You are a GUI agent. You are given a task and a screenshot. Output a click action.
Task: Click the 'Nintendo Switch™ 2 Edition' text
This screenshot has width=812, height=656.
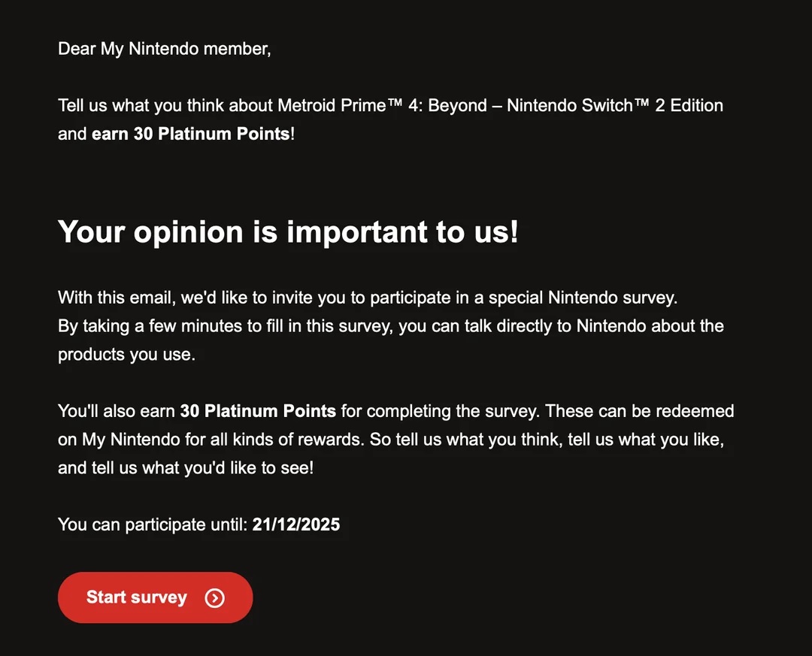click(615, 106)
